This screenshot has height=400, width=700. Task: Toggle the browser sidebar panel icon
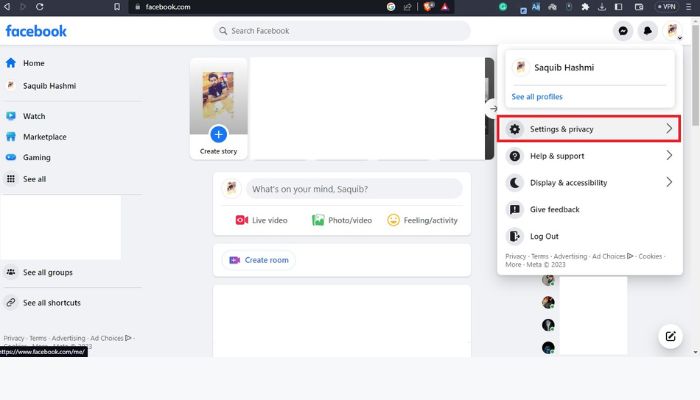pyautogui.click(x=618, y=7)
